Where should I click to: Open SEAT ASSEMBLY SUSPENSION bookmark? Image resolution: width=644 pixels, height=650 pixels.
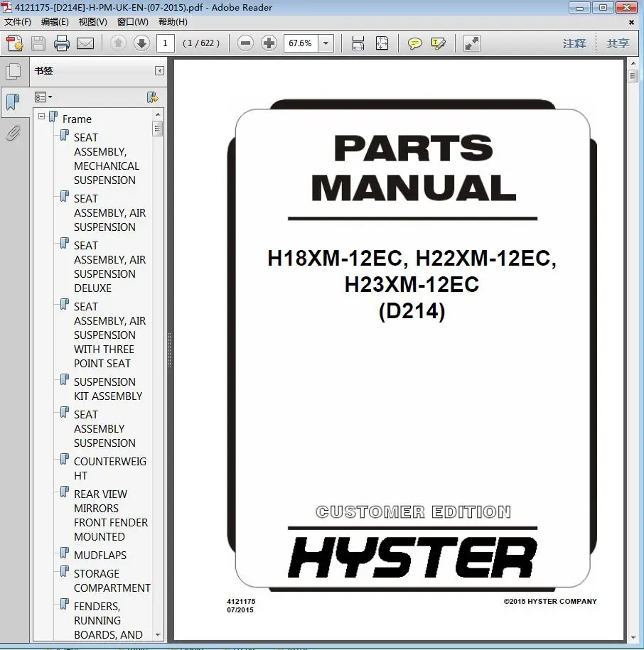click(104, 428)
